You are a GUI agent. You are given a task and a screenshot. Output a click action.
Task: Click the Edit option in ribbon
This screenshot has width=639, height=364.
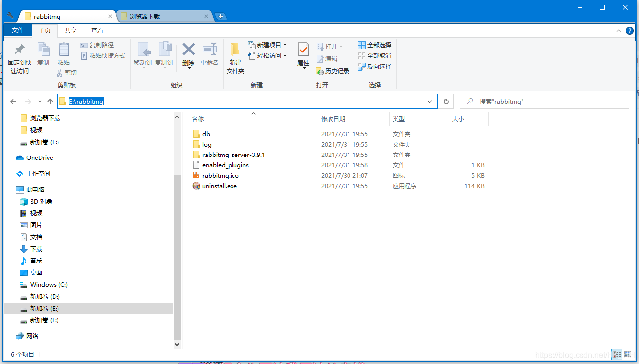point(327,58)
